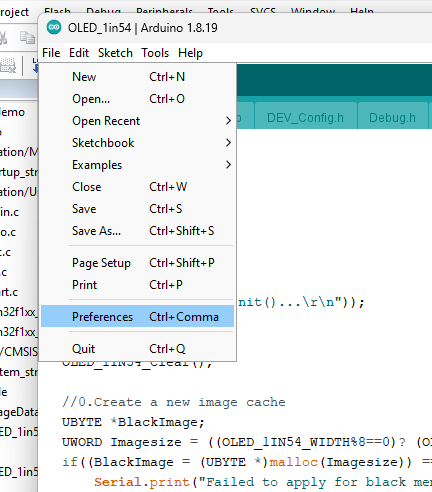Open the Tools menu in Arduino
The image size is (432, 492).
click(155, 53)
